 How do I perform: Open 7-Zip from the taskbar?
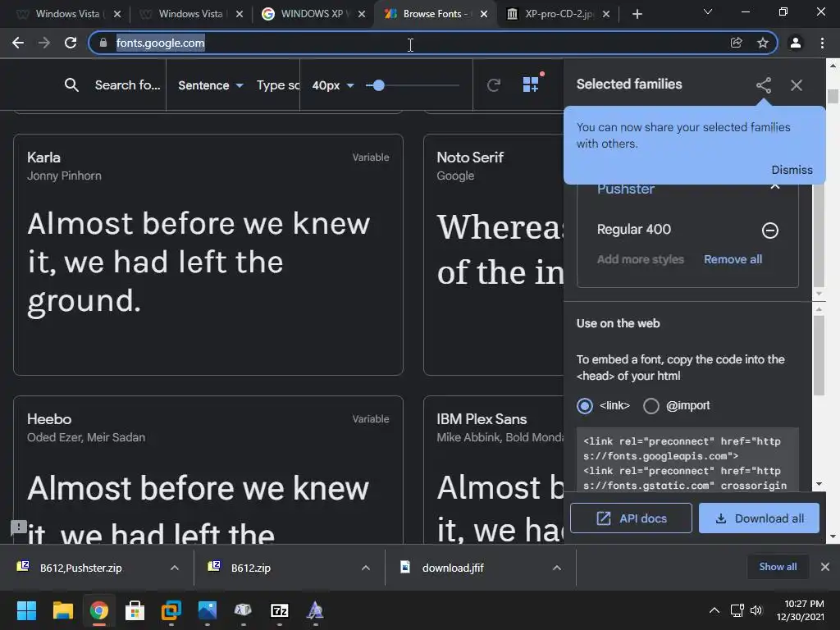[x=280, y=610]
